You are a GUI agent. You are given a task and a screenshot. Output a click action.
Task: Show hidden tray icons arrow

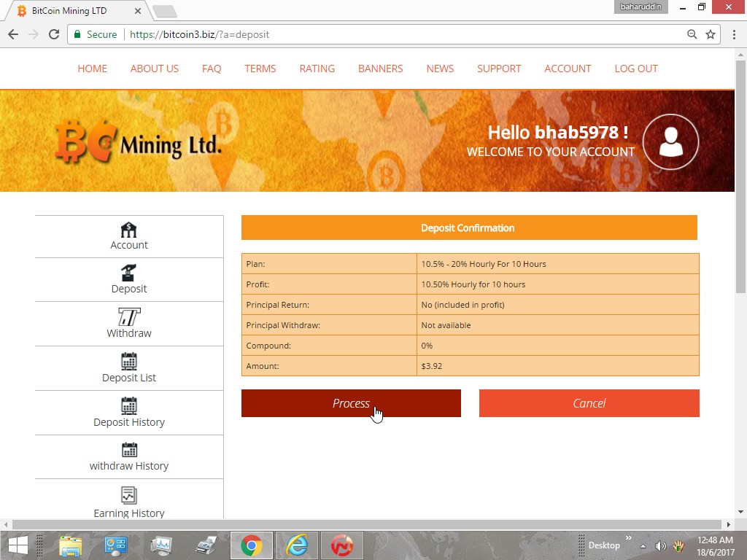643,546
